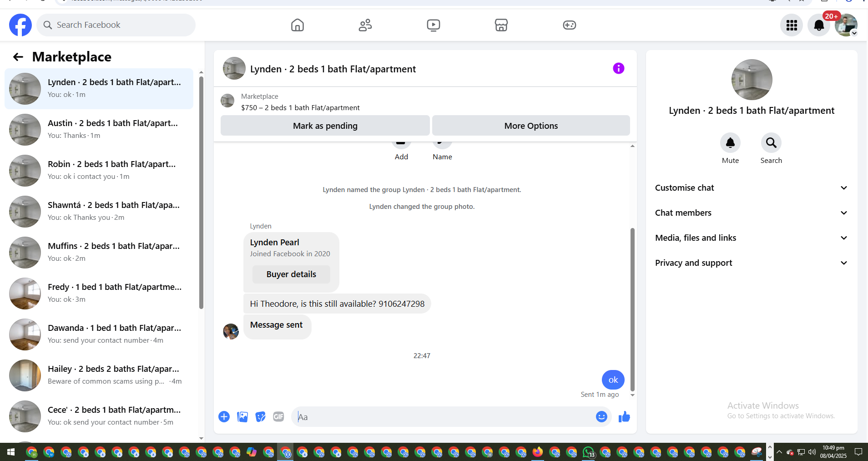Open Robin conversation in list
868x461 pixels.
(99, 171)
